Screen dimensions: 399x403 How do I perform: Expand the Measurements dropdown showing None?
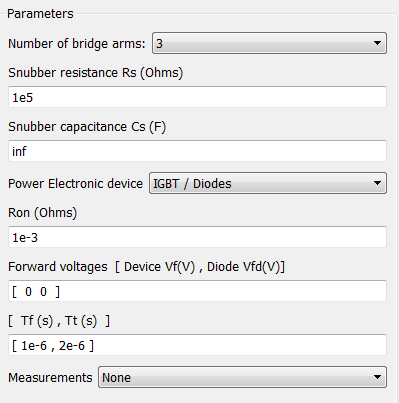tap(242, 377)
